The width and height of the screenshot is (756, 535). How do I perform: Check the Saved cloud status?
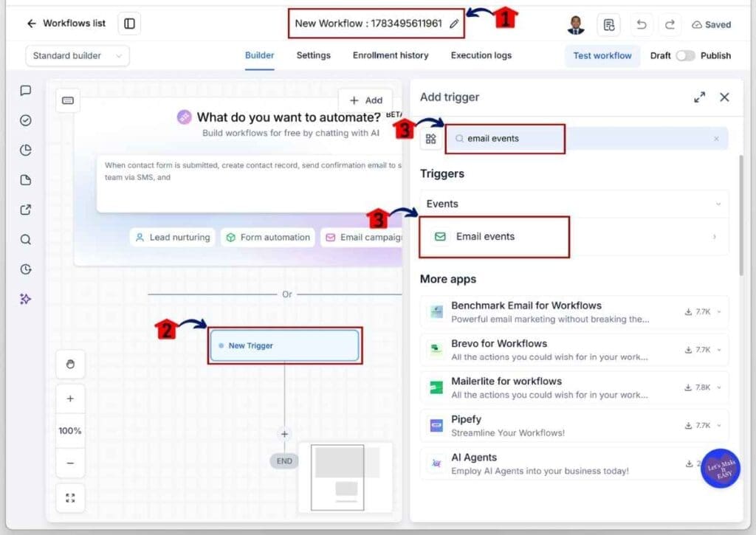point(711,24)
